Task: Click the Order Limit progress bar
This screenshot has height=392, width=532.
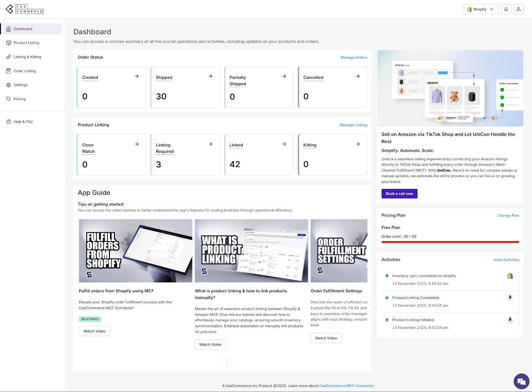Action: [450, 242]
